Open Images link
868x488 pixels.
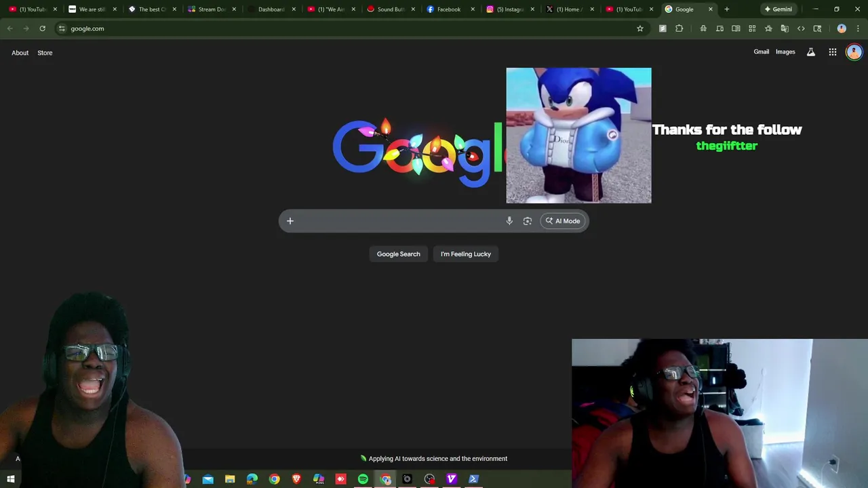coord(785,52)
